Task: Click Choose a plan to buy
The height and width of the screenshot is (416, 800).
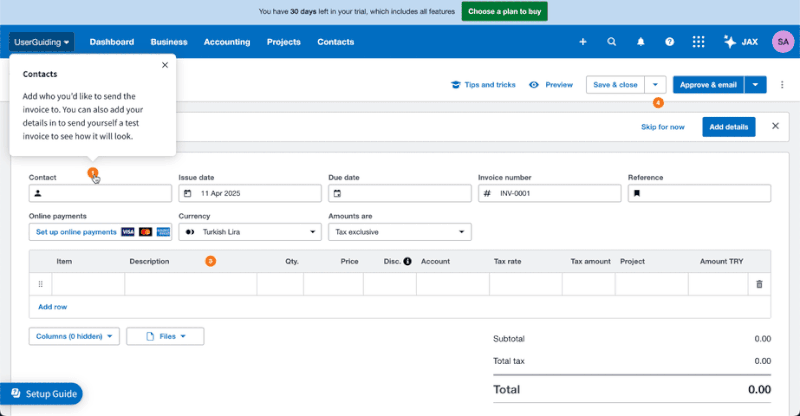Action: 505,11
